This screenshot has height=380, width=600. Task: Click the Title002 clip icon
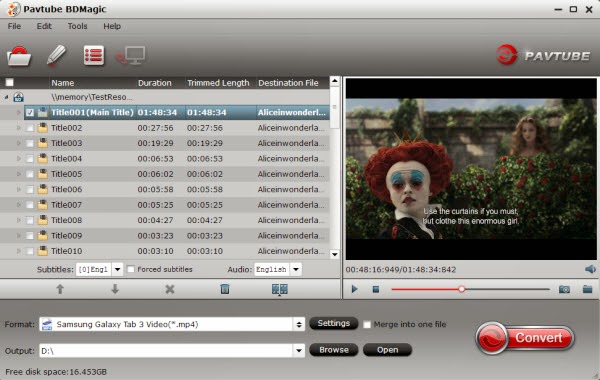click(x=42, y=128)
